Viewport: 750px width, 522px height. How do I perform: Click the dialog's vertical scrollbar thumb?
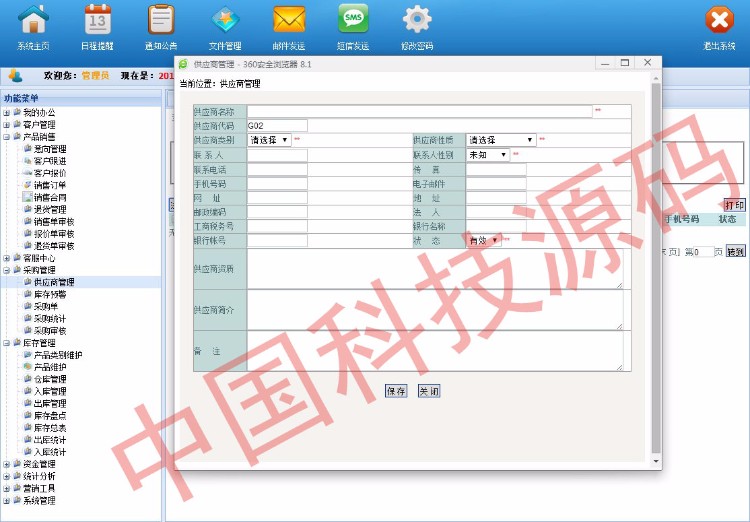(x=656, y=268)
